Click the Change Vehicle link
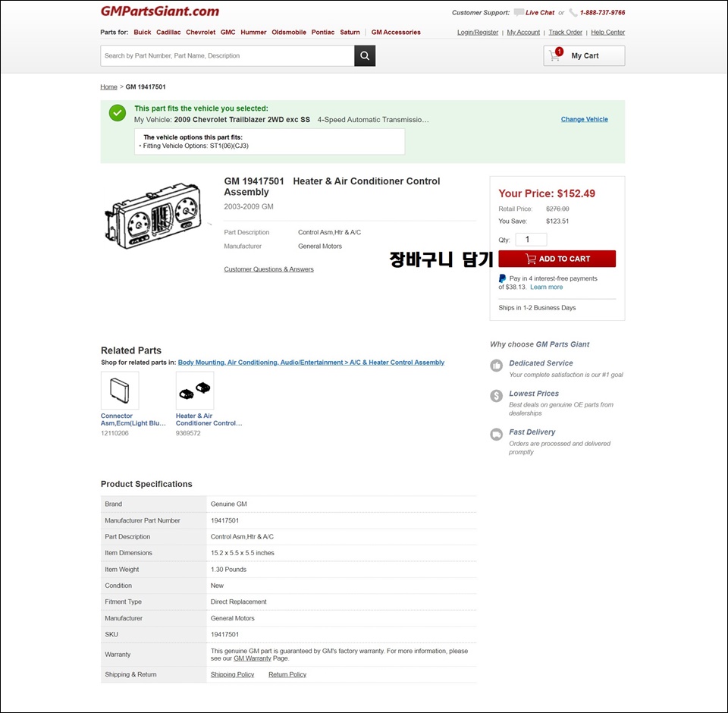The image size is (728, 713). [x=584, y=119]
